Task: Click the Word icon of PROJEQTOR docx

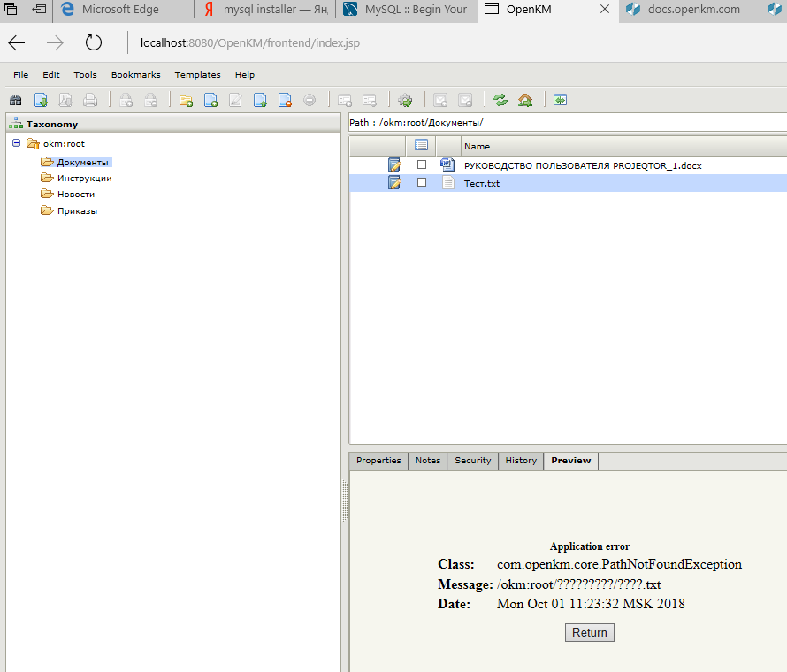Action: tap(447, 164)
